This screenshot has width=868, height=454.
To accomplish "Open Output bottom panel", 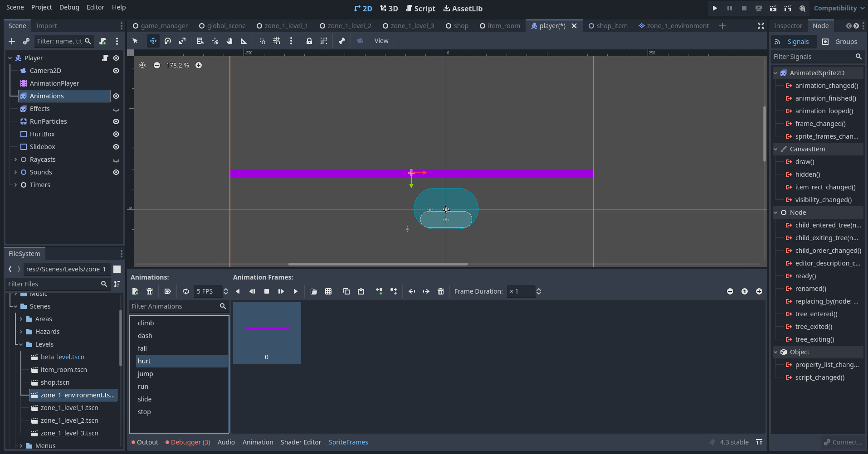I will point(145,442).
